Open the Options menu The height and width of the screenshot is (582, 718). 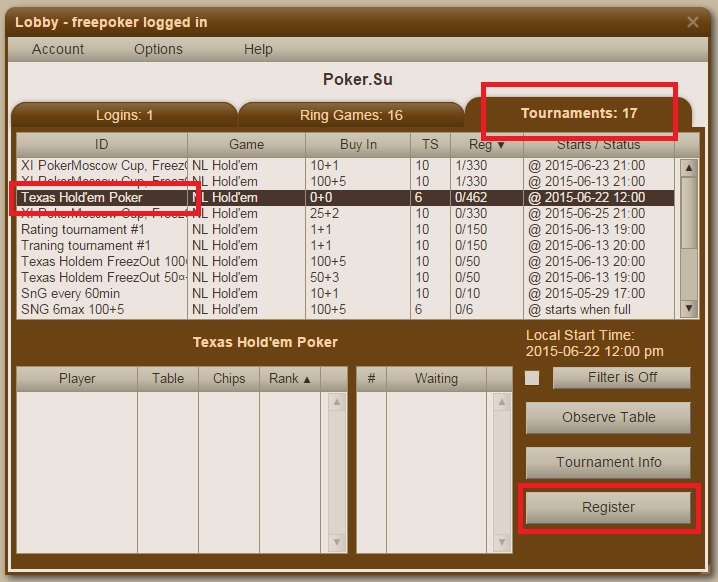[x=158, y=49]
